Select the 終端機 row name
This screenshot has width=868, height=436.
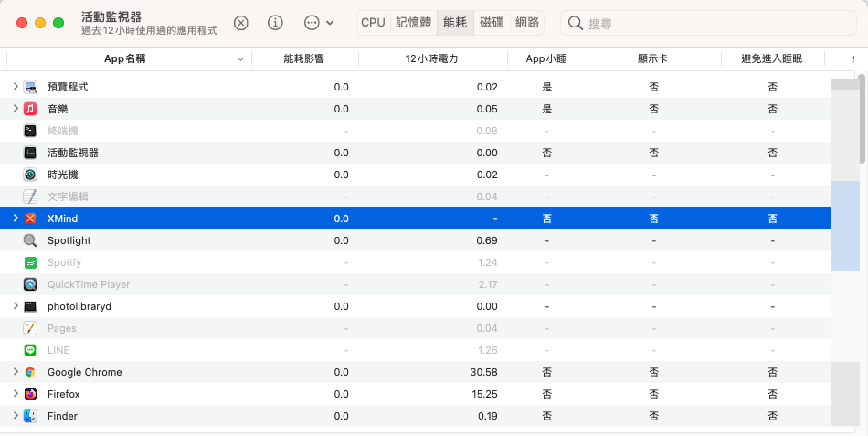pos(62,131)
